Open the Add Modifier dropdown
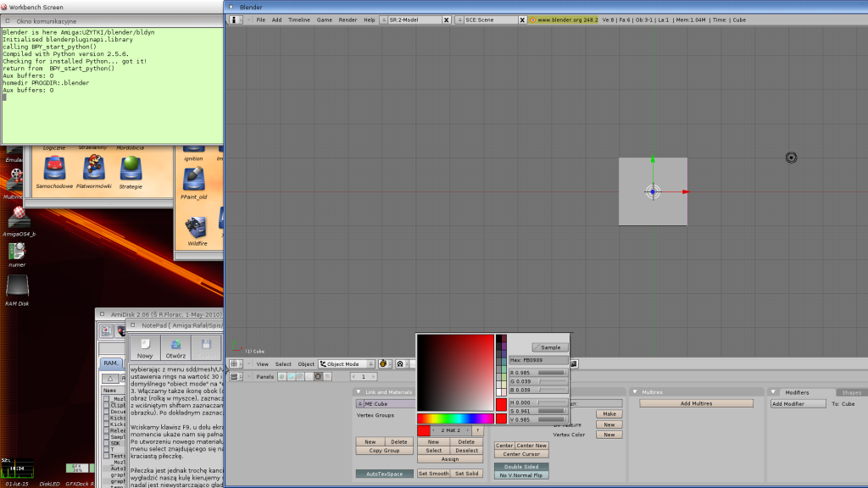Screen dimensions: 868x488 (x=798, y=404)
